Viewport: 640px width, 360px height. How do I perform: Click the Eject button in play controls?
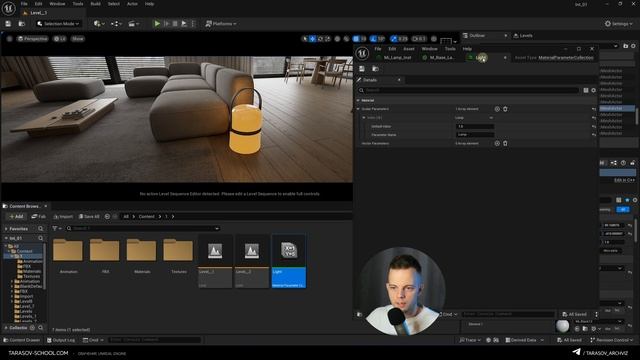(184, 24)
